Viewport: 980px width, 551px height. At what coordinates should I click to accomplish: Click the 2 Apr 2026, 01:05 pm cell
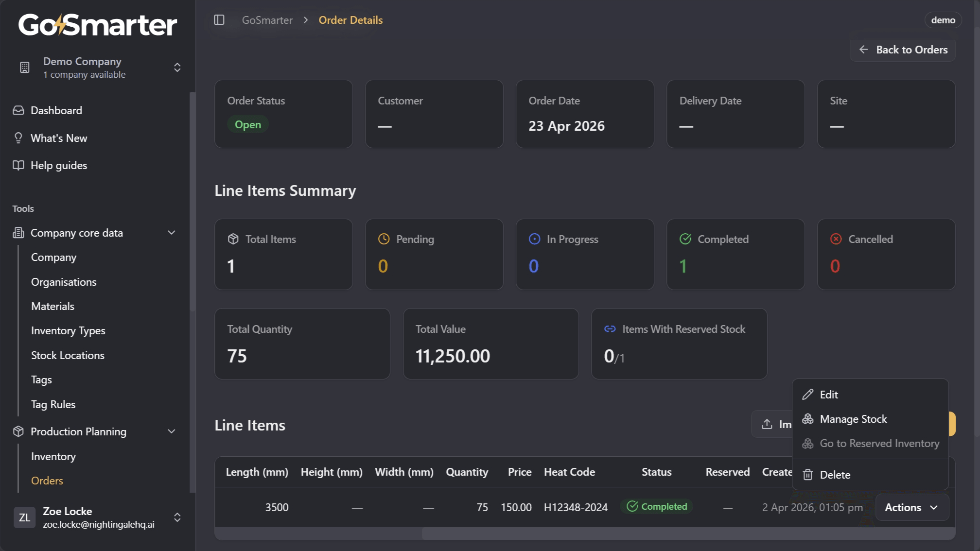(x=812, y=507)
